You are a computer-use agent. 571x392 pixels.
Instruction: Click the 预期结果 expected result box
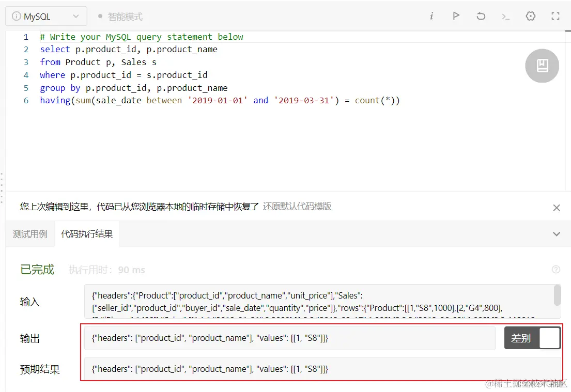322,369
